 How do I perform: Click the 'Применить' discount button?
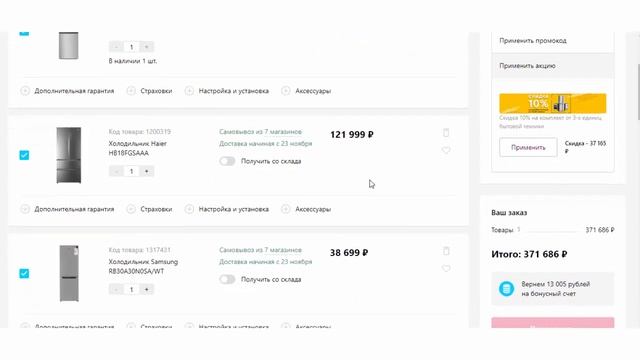point(528,147)
